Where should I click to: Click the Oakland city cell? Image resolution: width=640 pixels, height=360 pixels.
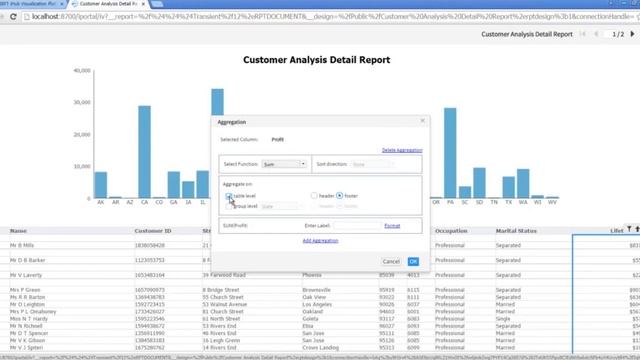[313, 312]
